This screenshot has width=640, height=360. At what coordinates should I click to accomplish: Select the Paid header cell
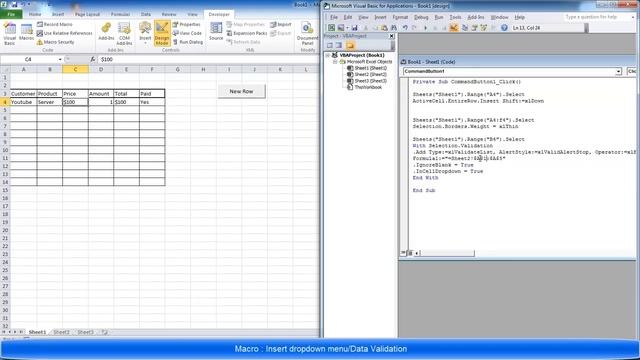click(x=152, y=94)
